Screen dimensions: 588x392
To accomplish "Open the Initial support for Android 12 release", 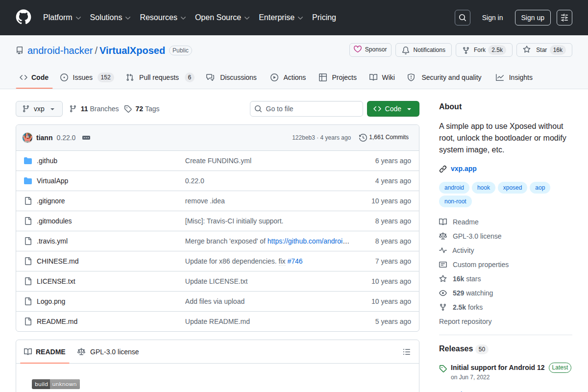I will [497, 367].
